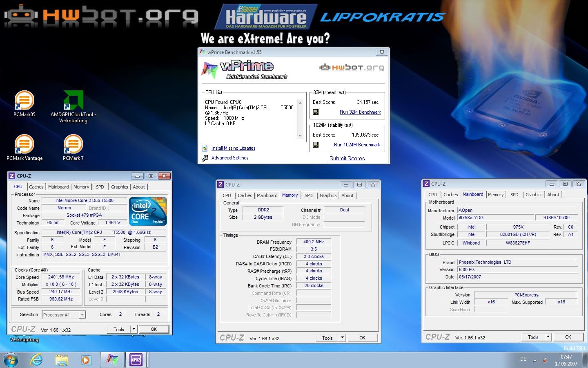This screenshot has width=588, height=368.
Task: Open Windows Media Player from the taskbar
Action: click(86, 360)
